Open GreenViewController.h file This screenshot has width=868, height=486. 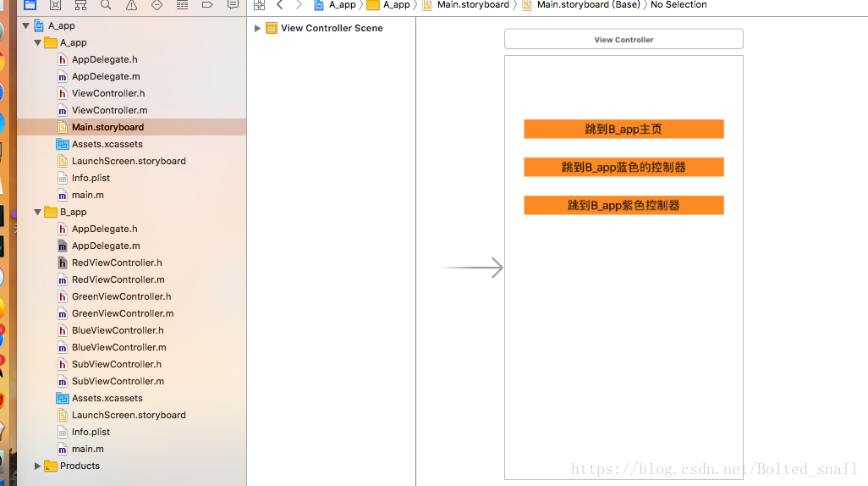point(121,296)
